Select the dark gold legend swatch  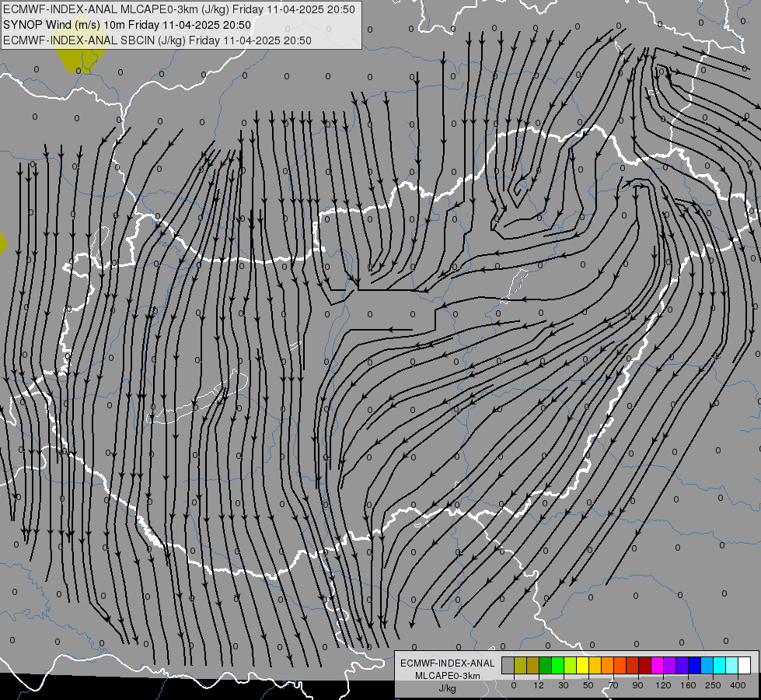[x=533, y=665]
